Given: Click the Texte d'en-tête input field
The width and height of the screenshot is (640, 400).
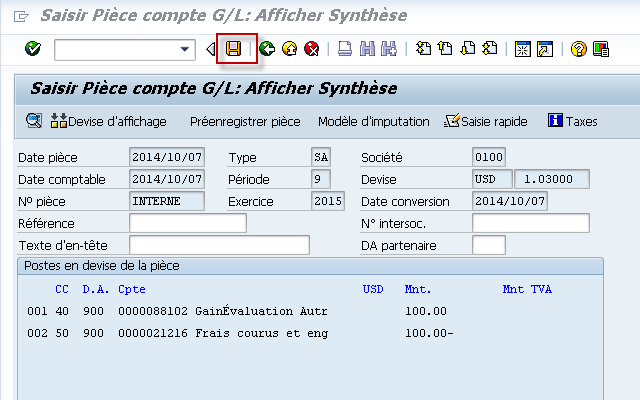Looking at the screenshot, I should coord(219,245).
